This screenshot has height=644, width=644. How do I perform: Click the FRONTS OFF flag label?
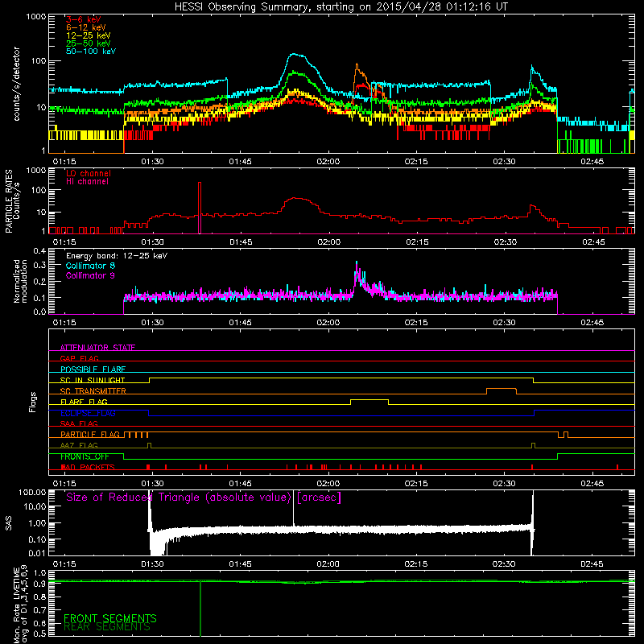(85, 456)
